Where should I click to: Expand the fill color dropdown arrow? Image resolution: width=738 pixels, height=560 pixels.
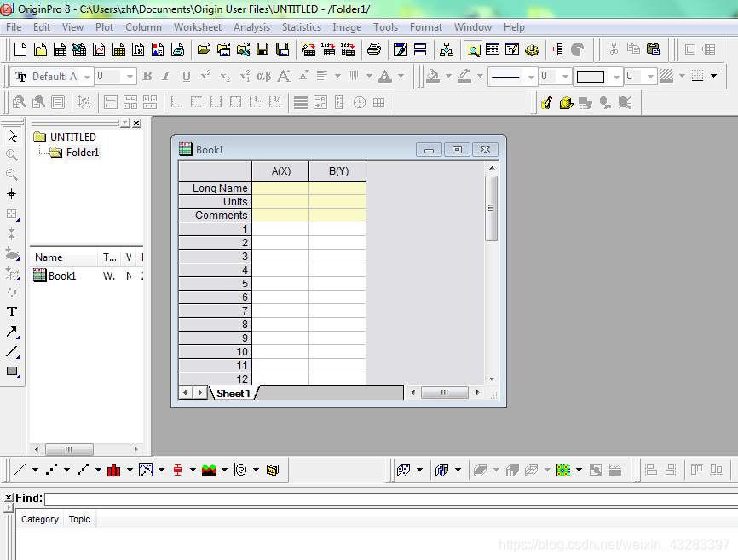(x=448, y=76)
